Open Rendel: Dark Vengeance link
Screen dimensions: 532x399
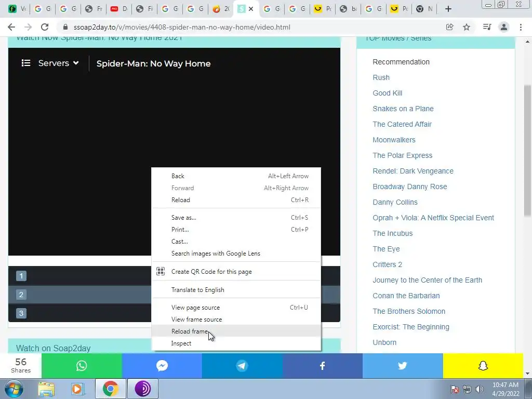click(x=413, y=171)
